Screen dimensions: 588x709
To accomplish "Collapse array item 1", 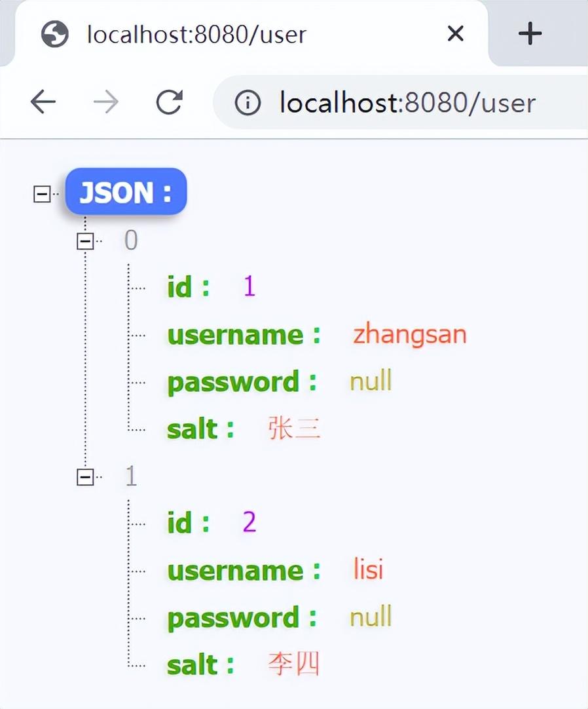I will (85, 477).
